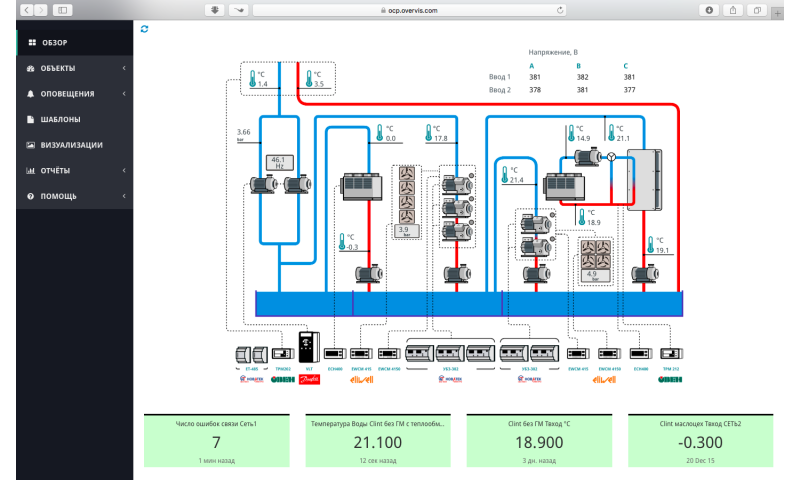The width and height of the screenshot is (800, 480).
Task: Click the thermometer showing 21.4 °C
Action: tap(504, 175)
